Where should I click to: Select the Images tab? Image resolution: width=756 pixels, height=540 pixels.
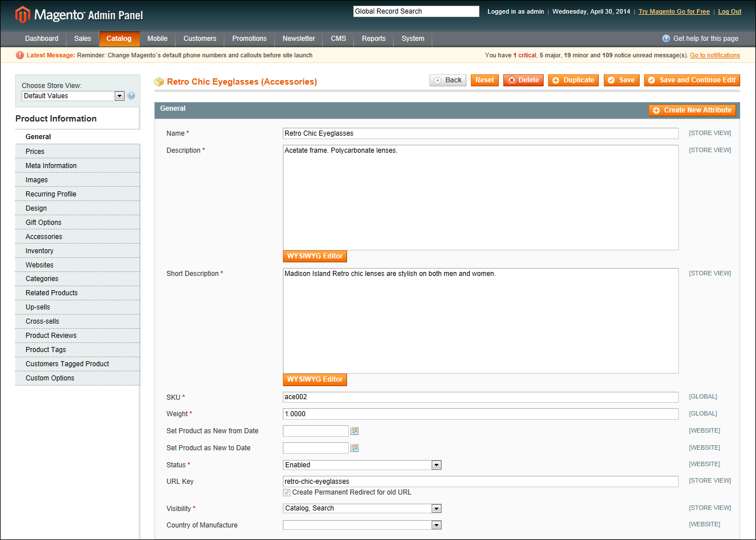pyautogui.click(x=78, y=180)
